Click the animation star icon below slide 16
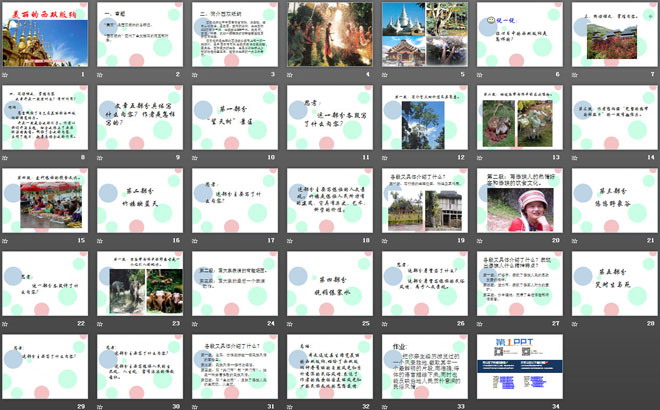660x410 pixels. 100,241
